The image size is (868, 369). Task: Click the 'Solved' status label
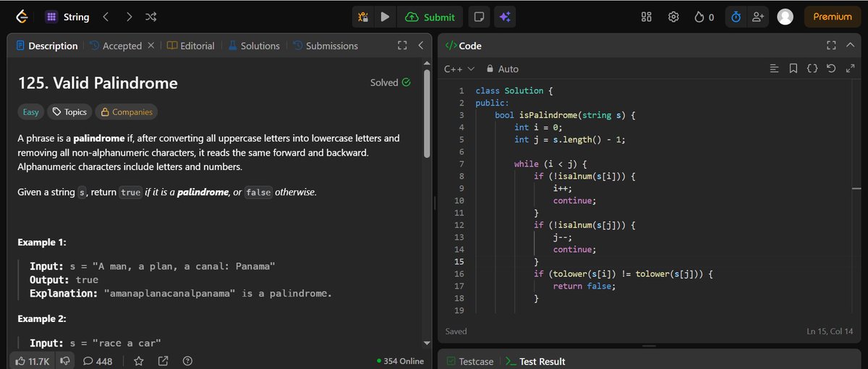(390, 82)
